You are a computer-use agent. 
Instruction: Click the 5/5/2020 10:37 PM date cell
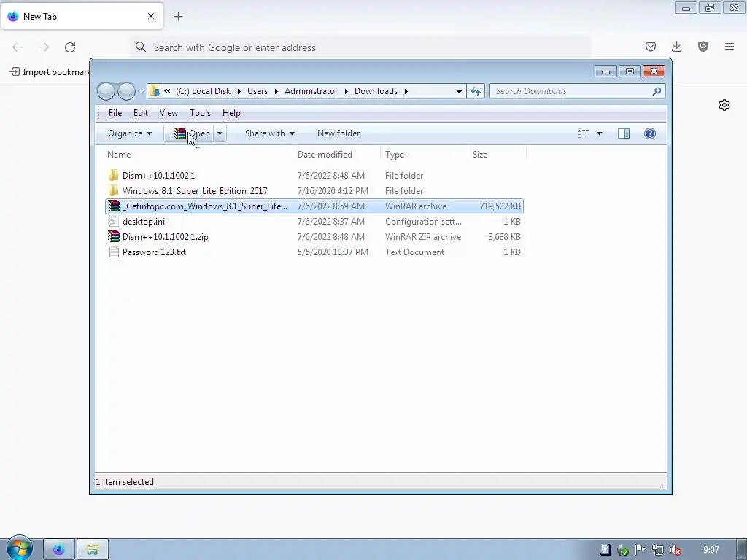pyautogui.click(x=333, y=252)
